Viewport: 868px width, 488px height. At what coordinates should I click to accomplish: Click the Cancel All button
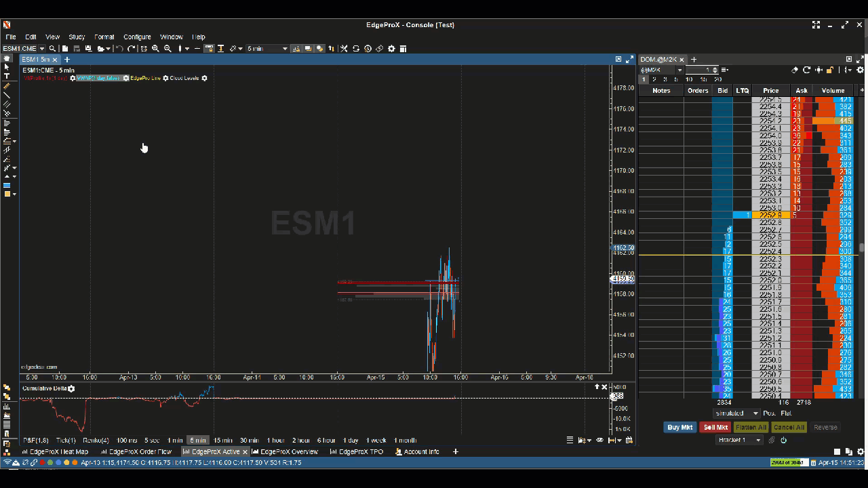[789, 427]
